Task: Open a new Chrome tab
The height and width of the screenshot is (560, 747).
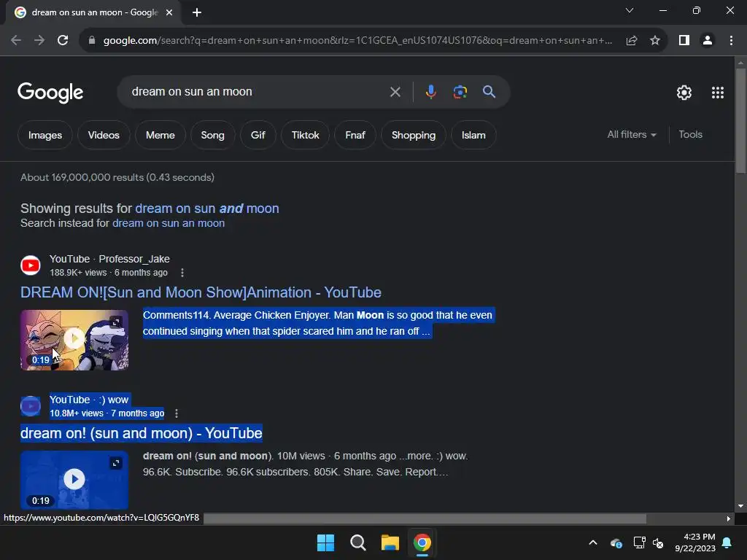Action: tap(197, 13)
